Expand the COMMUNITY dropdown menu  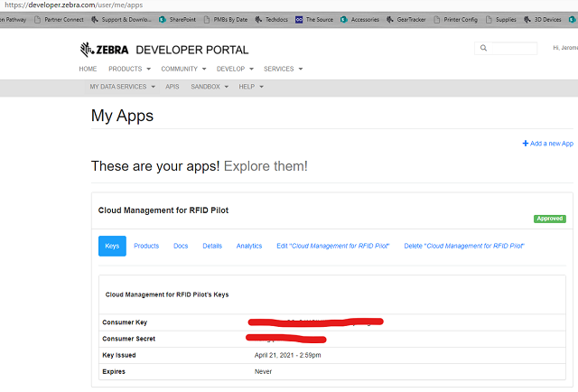183,69
